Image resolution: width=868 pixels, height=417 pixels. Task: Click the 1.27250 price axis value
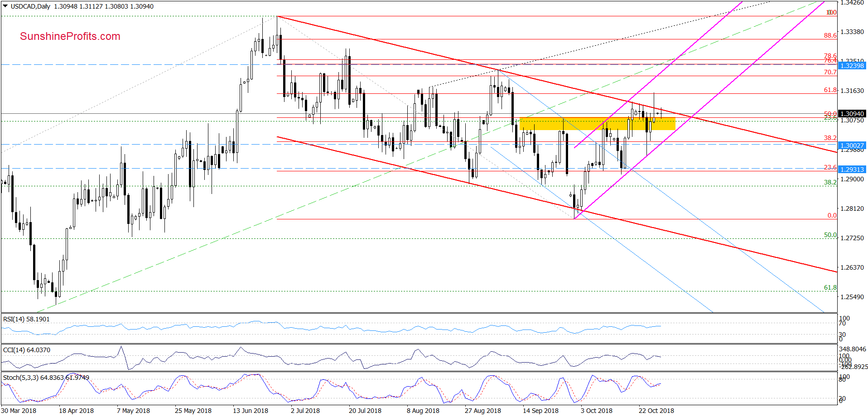852,238
